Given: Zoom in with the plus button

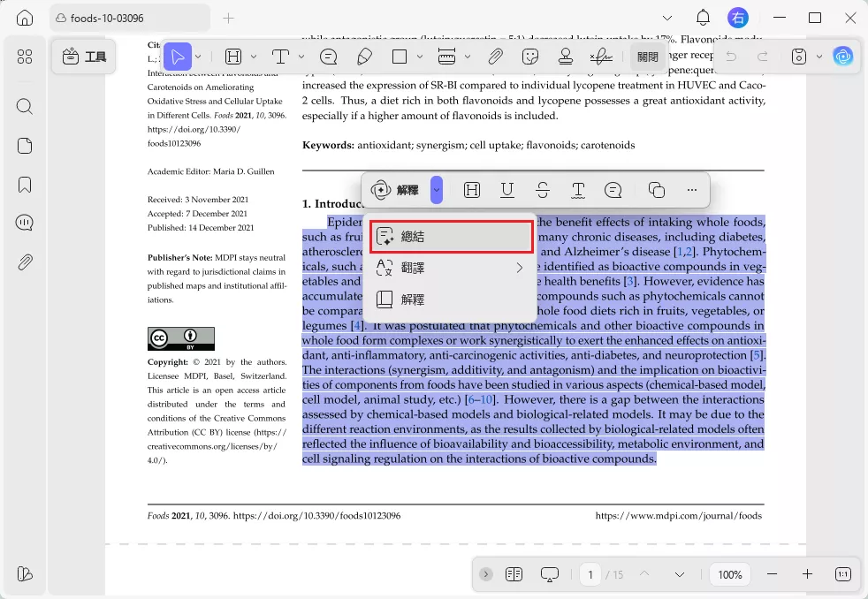Looking at the screenshot, I should [807, 574].
